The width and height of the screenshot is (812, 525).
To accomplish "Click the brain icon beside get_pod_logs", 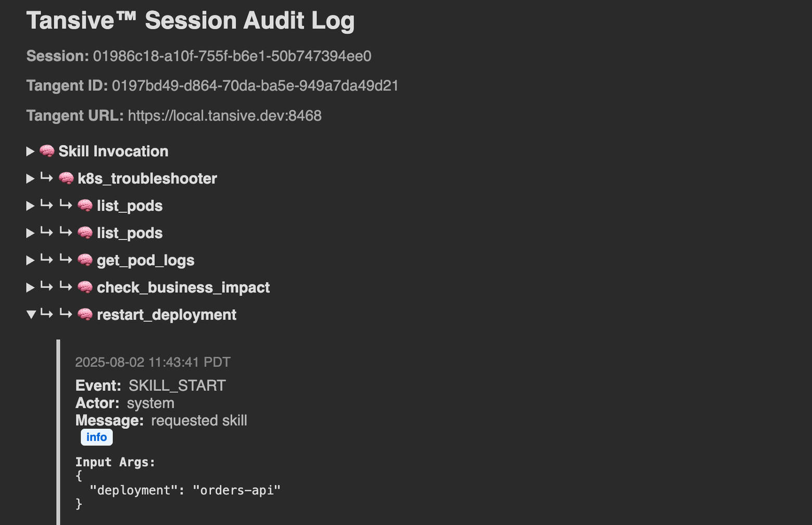I will click(85, 260).
